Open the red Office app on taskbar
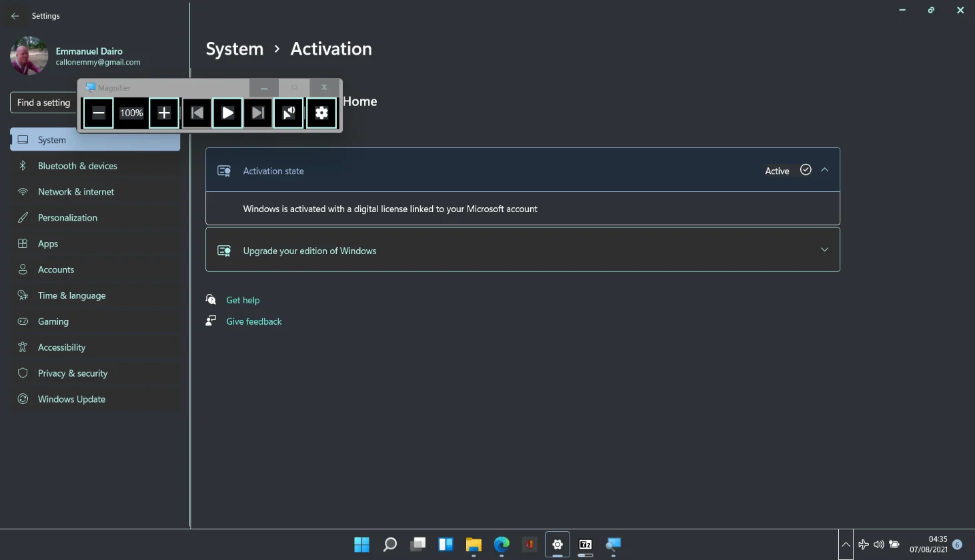This screenshot has height=560, width=975. point(530,545)
